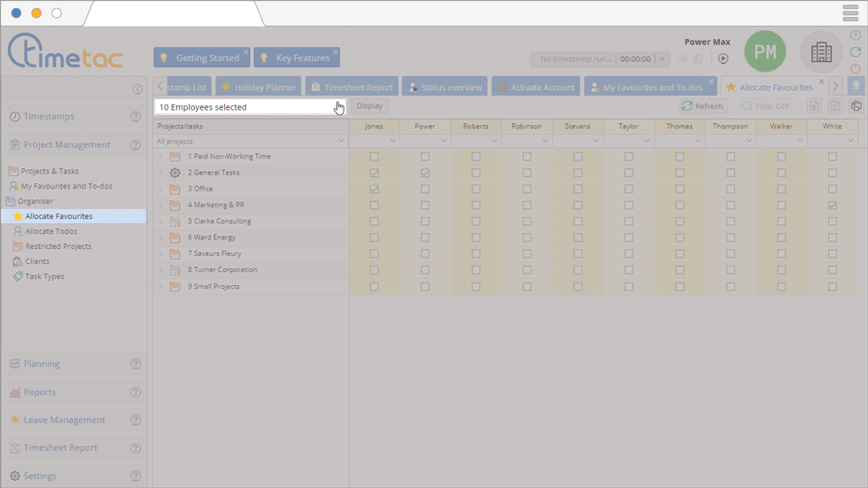The image size is (868, 488).
Task: Uncheck White checkbox for Marketing & PR
Action: click(x=832, y=205)
